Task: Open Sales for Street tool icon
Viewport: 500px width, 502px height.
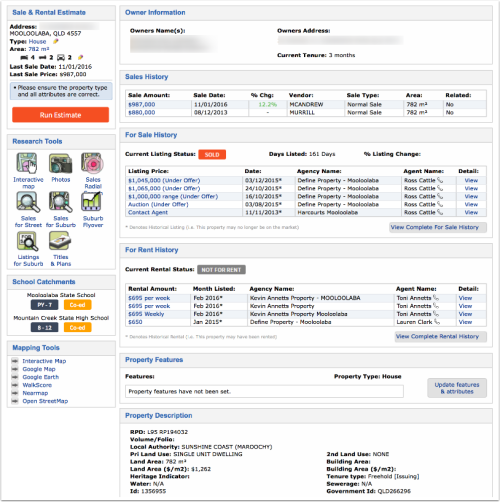Action: pyautogui.click(x=28, y=202)
